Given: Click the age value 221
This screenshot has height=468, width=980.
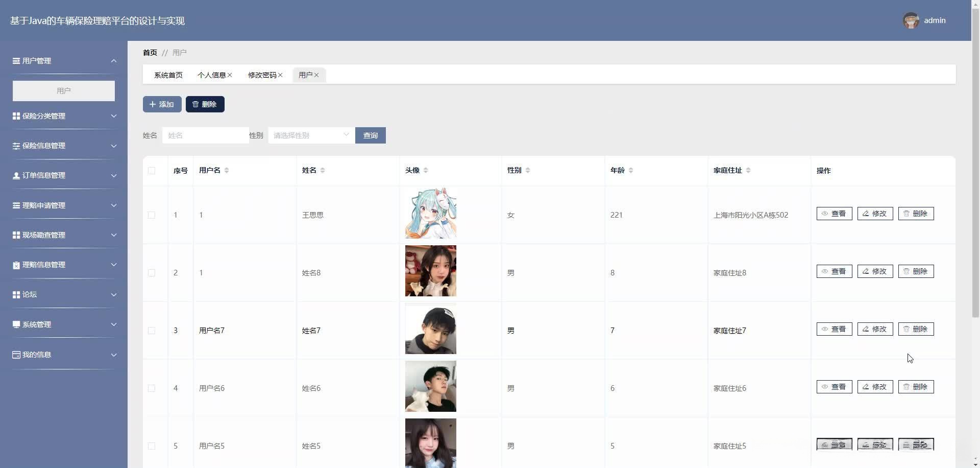Looking at the screenshot, I should click(x=617, y=215).
